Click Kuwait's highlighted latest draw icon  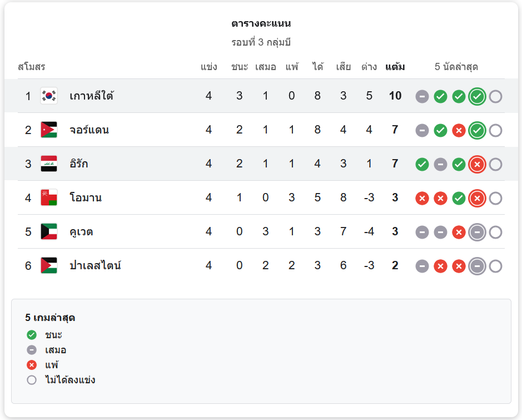[x=477, y=233]
